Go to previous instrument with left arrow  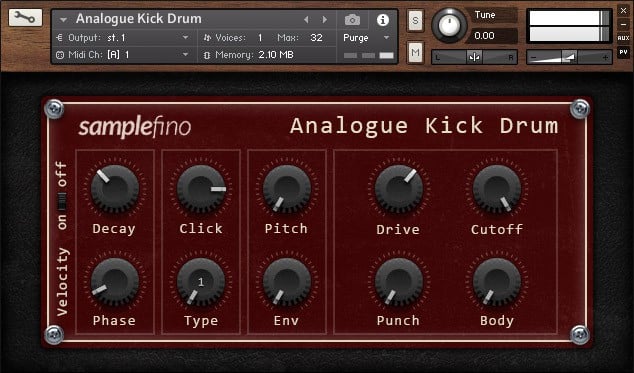(x=306, y=19)
